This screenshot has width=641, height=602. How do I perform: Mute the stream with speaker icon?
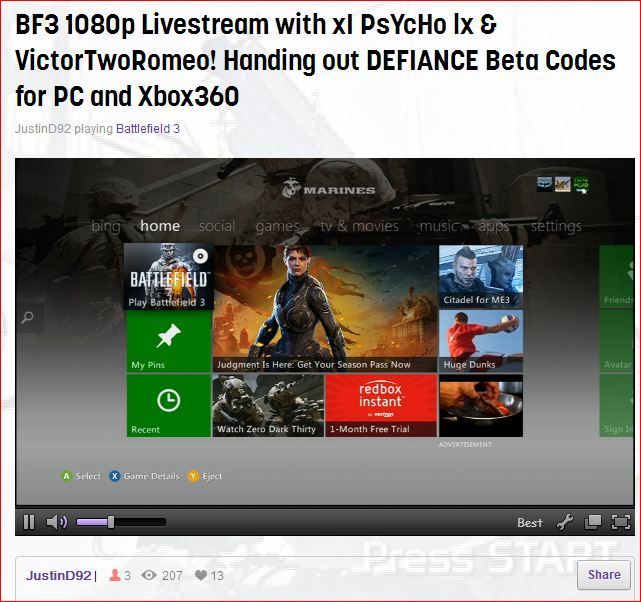coord(56,522)
